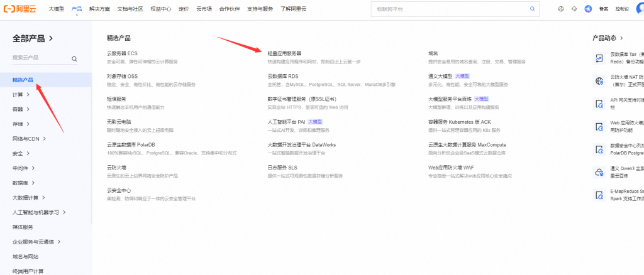Expand the 存储 category

[28, 124]
